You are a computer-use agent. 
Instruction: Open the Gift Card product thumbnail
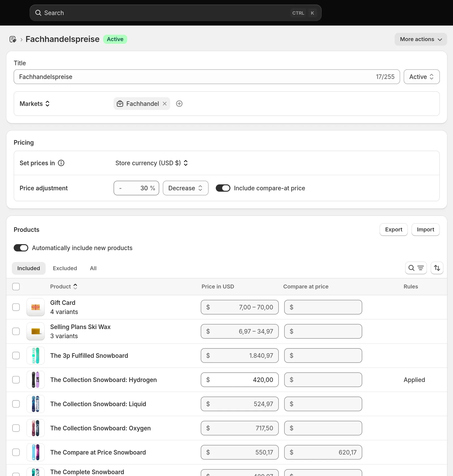point(36,307)
